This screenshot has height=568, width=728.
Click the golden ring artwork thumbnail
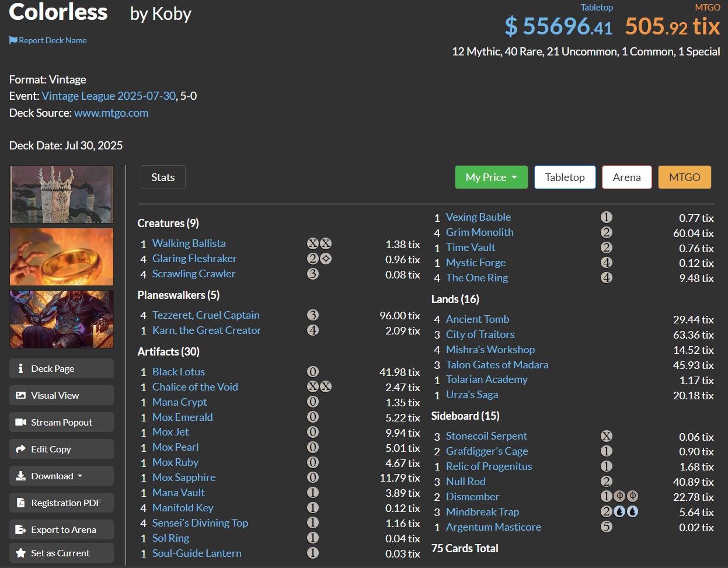coord(61,257)
